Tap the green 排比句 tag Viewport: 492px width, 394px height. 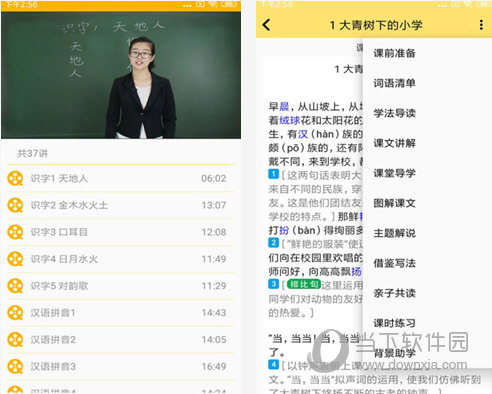click(304, 284)
